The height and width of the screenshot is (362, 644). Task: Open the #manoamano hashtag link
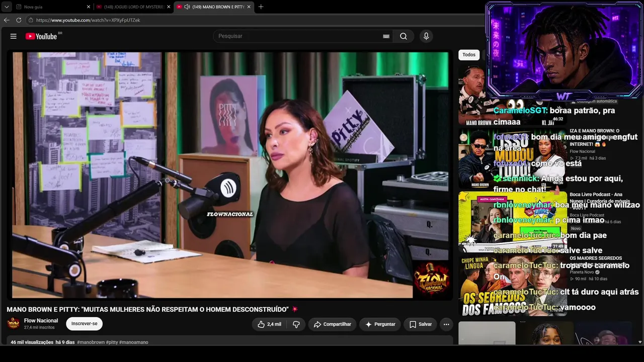[x=134, y=342]
